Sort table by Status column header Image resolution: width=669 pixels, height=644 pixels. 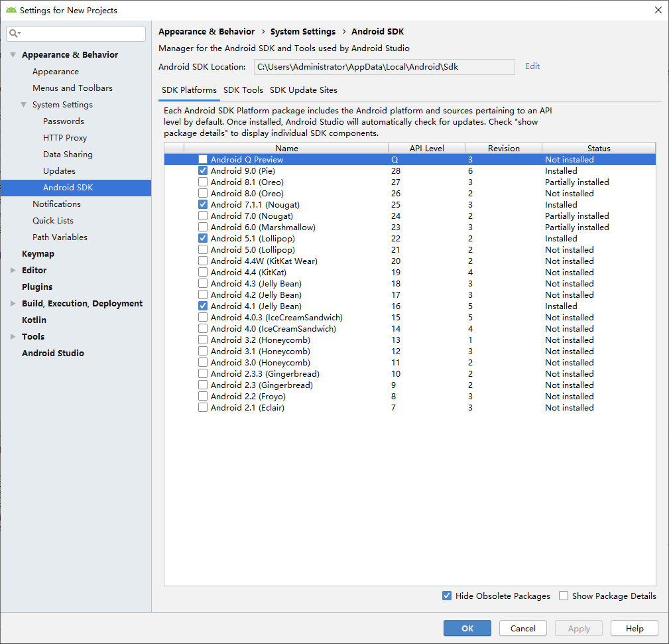599,148
